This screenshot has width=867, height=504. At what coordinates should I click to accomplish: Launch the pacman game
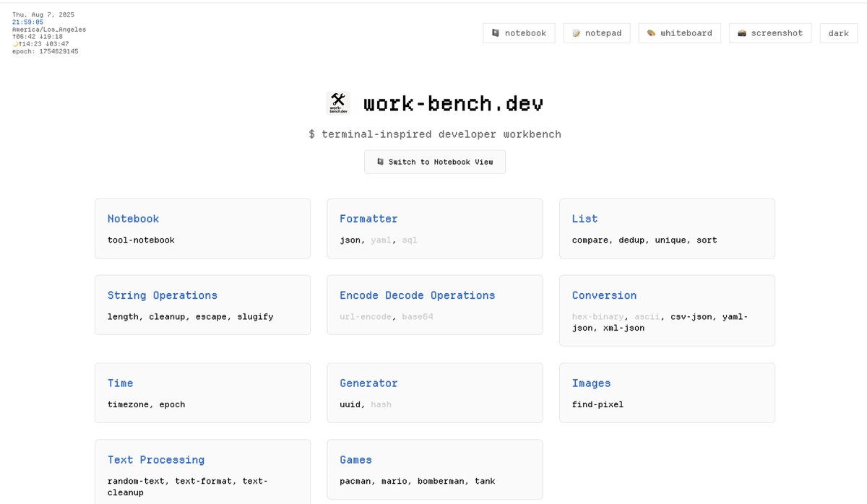[355, 481]
